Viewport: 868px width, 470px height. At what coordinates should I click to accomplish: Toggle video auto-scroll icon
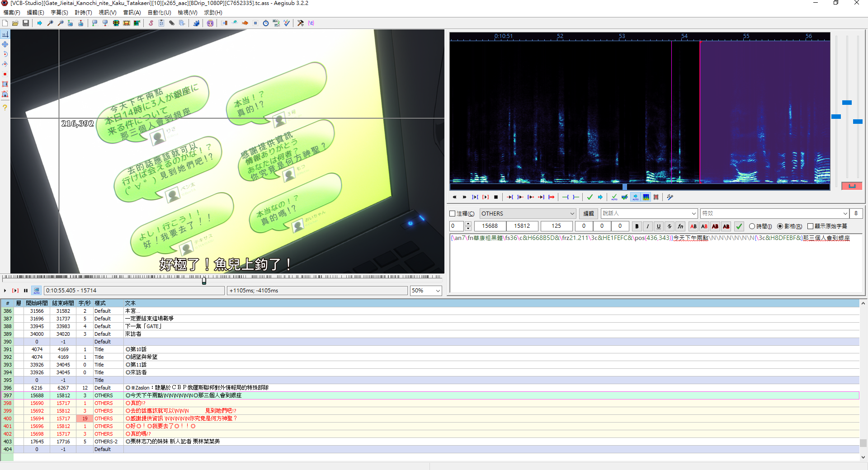click(36, 291)
